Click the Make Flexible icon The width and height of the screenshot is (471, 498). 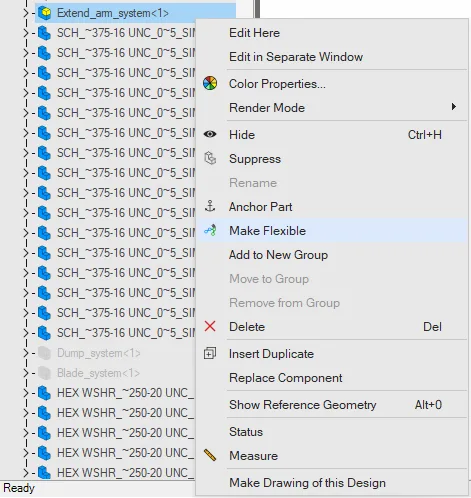pyautogui.click(x=210, y=230)
